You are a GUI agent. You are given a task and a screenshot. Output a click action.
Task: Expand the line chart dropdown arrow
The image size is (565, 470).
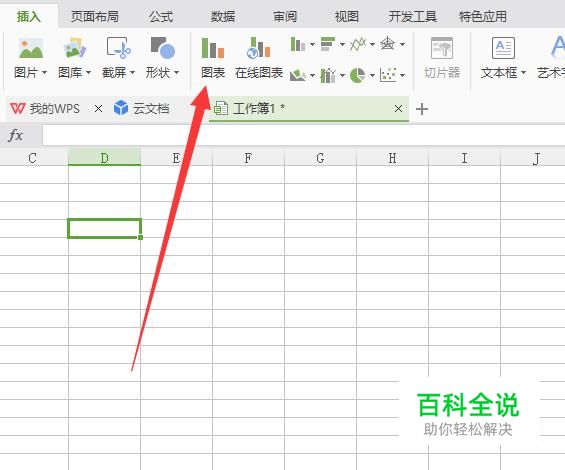click(x=372, y=44)
